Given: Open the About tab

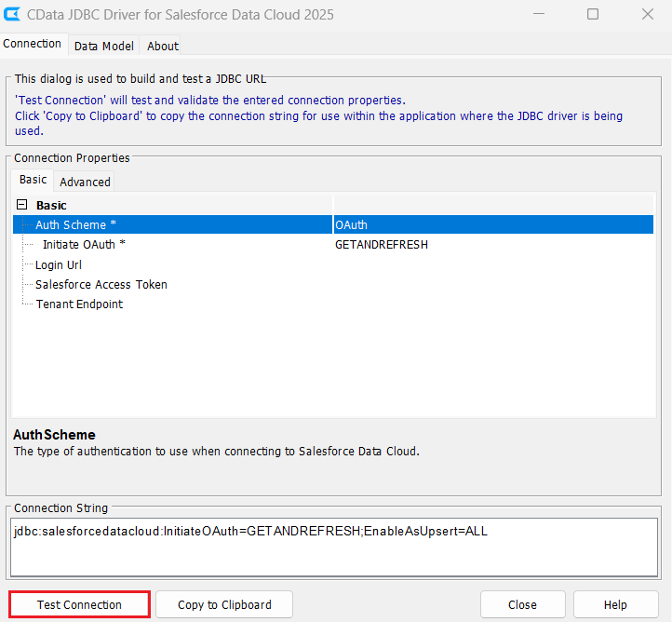Looking at the screenshot, I should 163,46.
